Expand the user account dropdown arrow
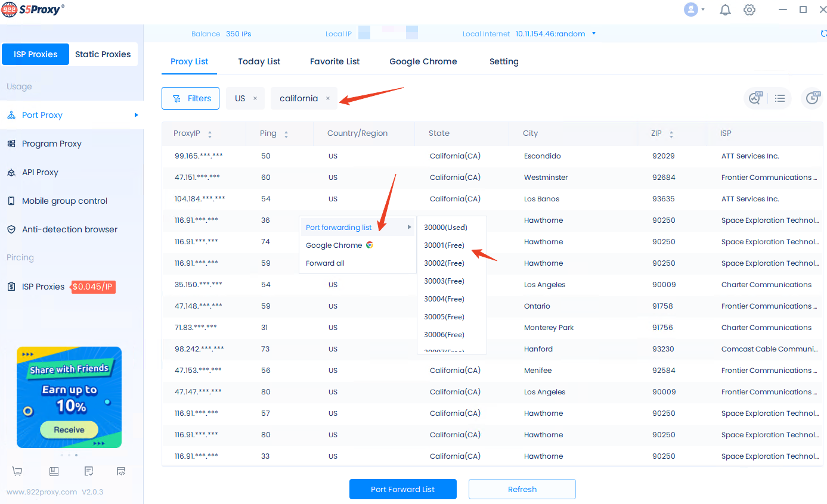This screenshot has width=827, height=504. 703,10
